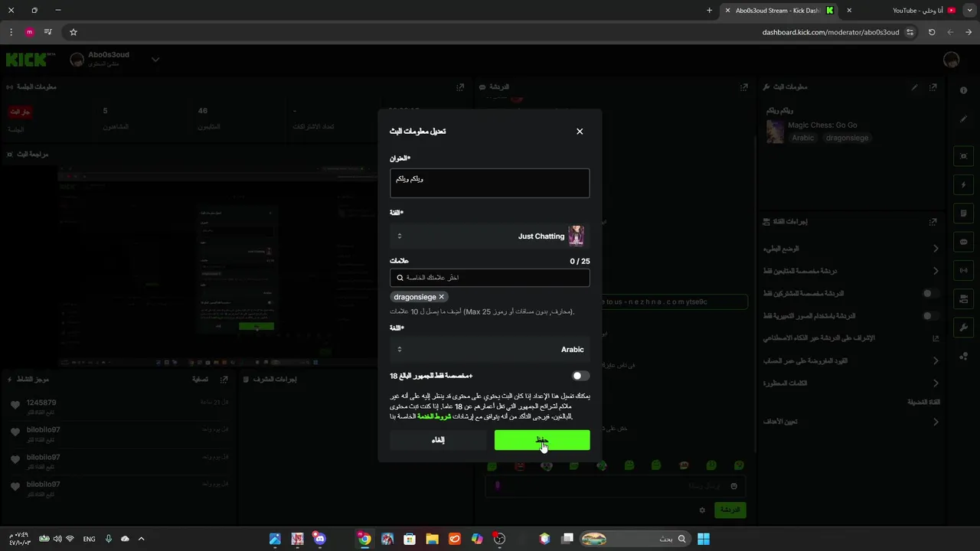This screenshot has width=980, height=551.
Task: Click the stream preview sidebar icon
Action: click(963, 156)
